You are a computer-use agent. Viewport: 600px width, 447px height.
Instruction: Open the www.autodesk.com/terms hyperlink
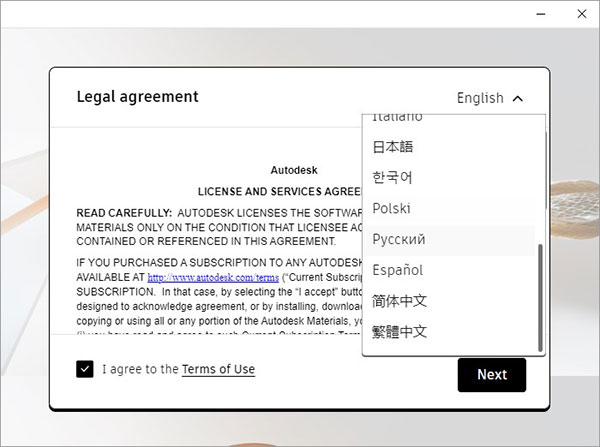[x=198, y=277]
